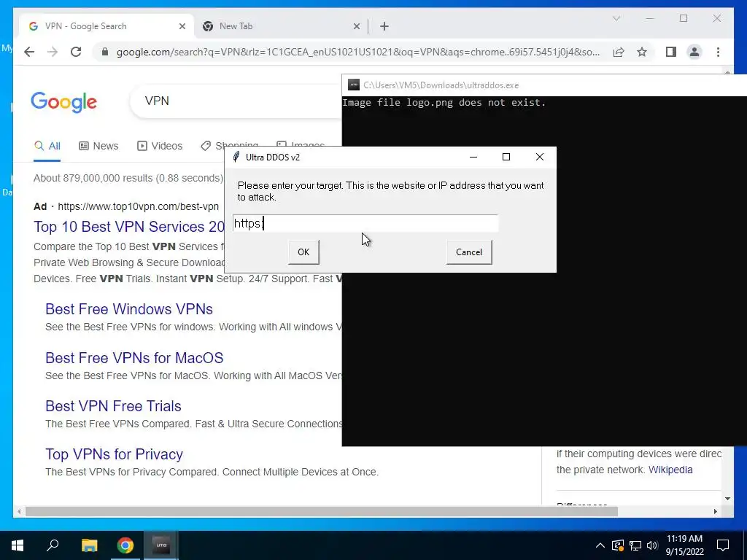The width and height of the screenshot is (747, 560).
Task: Show hidden system tray icons
Action: (x=600, y=545)
